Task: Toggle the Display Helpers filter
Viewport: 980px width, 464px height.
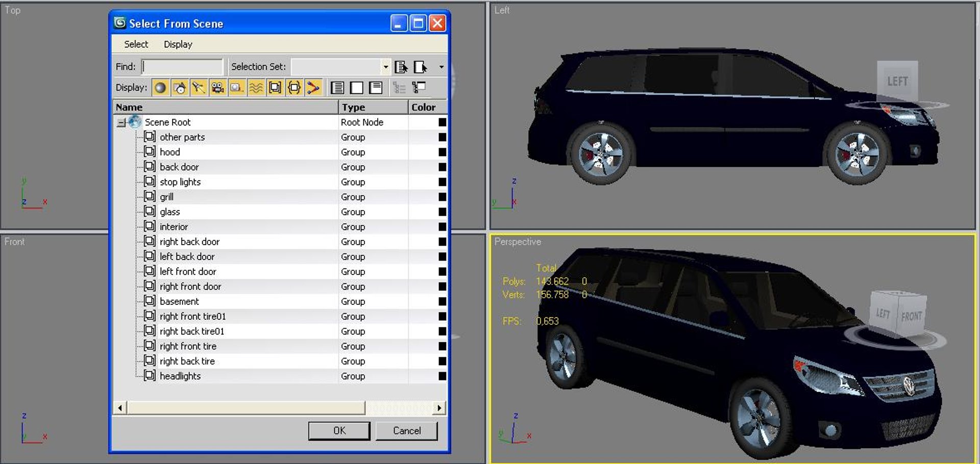Action: pyautogui.click(x=237, y=88)
